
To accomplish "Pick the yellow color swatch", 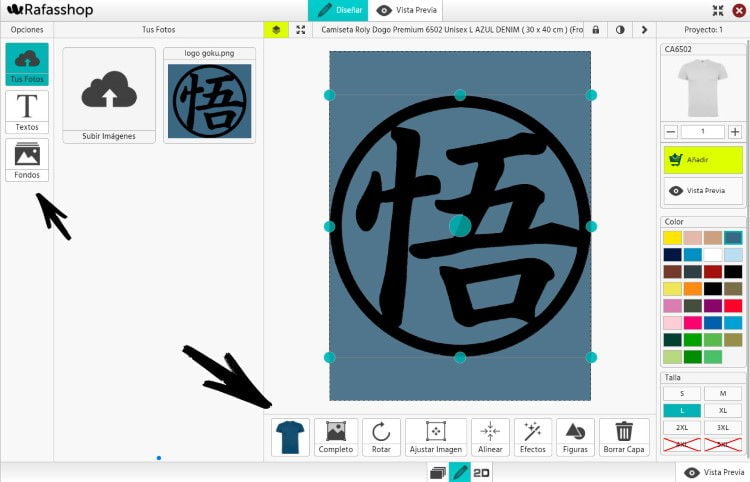I will click(x=672, y=238).
